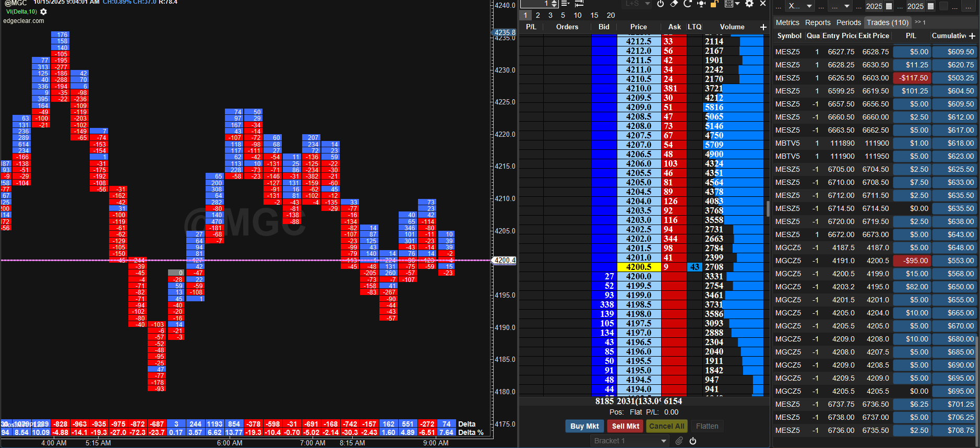Image resolution: width=980 pixels, height=448 pixels.
Task: Switch to the Periods tab
Action: click(x=848, y=22)
